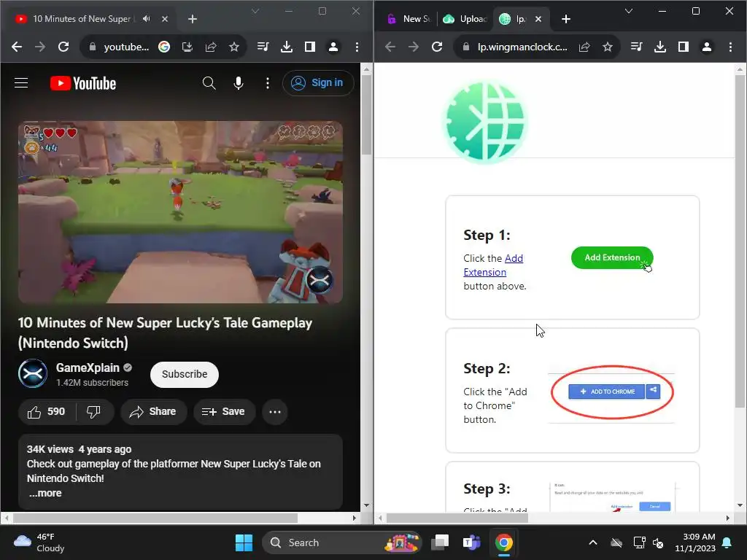This screenshot has height=560, width=747.
Task: Open Task View from taskbar
Action: point(440,542)
